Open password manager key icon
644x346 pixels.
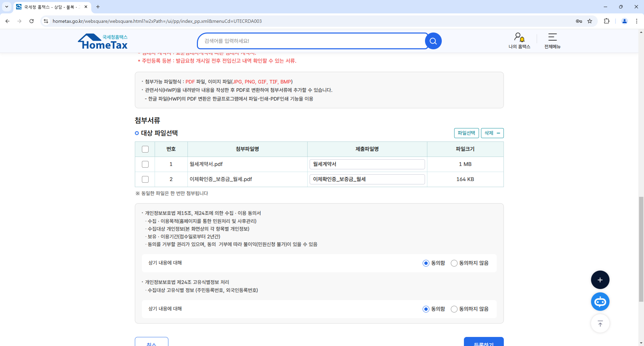pos(579,21)
